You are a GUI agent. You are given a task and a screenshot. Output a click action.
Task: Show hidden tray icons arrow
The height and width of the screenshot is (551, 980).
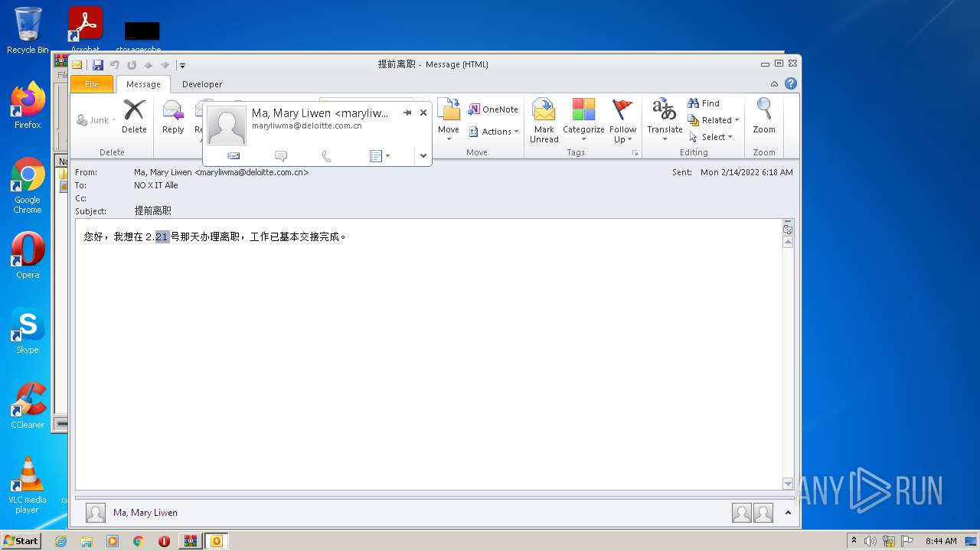pyautogui.click(x=854, y=541)
